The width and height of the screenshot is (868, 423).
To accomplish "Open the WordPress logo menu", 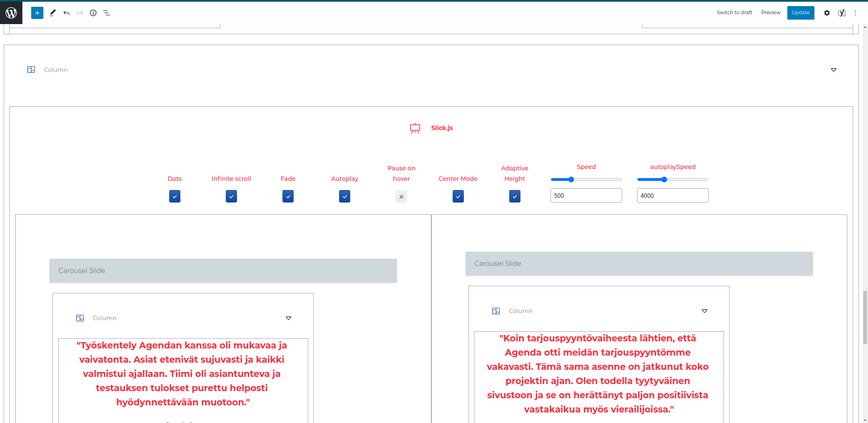I will point(11,13).
